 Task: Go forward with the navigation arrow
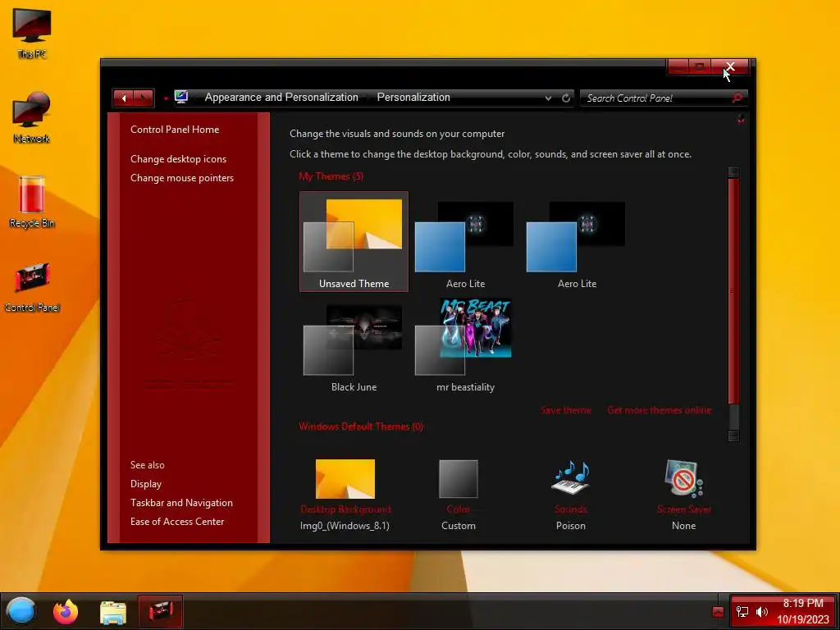pyautogui.click(x=144, y=98)
